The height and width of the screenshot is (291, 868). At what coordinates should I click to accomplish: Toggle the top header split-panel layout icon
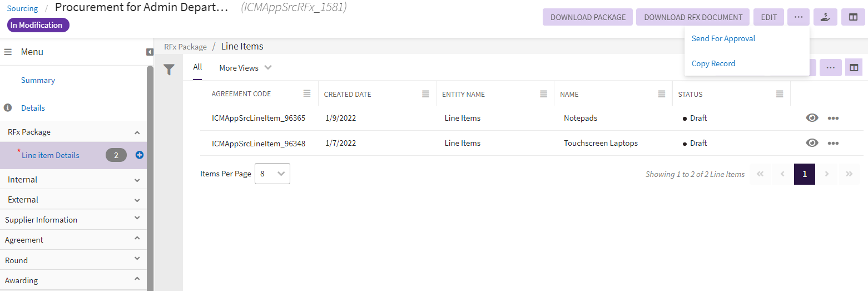coord(853,17)
